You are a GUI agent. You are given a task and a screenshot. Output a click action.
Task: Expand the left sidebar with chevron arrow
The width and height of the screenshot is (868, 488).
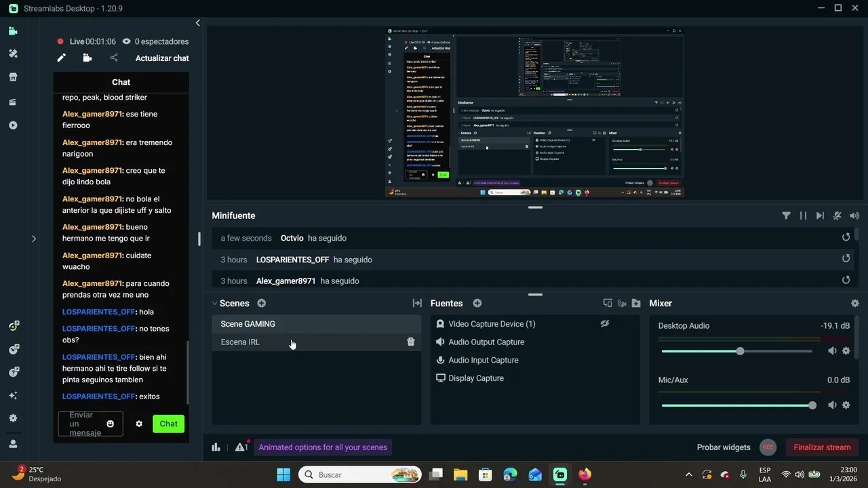pos(33,239)
